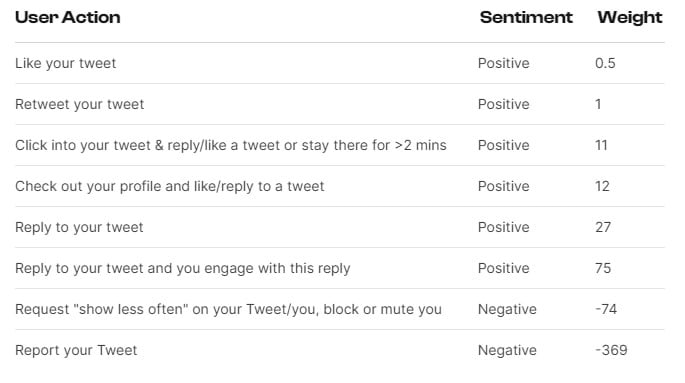Click Negative sentiment in the Report row
Viewport: 685px width, 383px height.
pyautogui.click(x=507, y=350)
